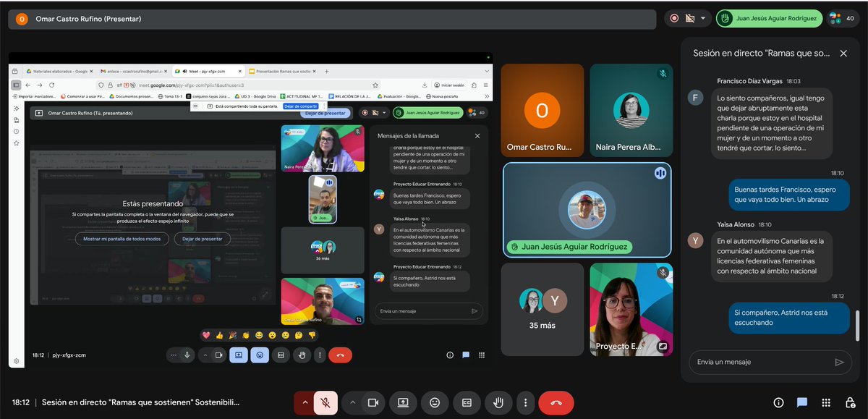Image resolution: width=868 pixels, height=419 pixels.
Task: Close the in-call messages panel
Action: [843, 54]
